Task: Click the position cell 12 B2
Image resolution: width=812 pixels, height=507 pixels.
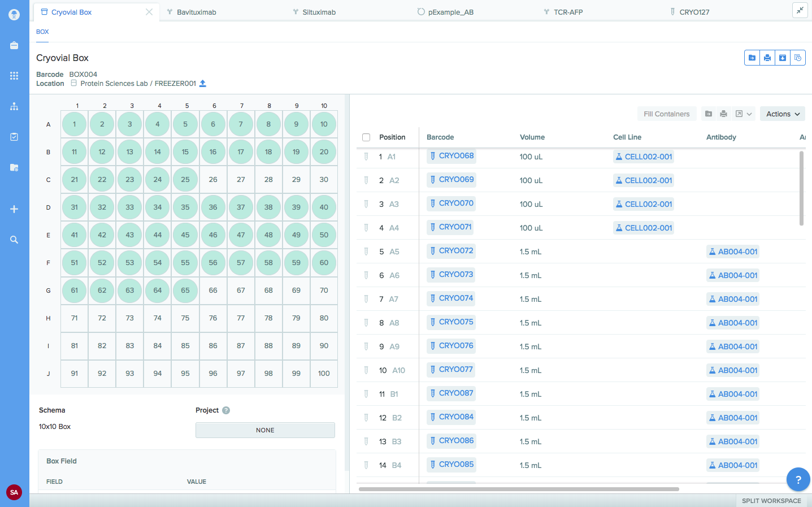Action: [390, 418]
